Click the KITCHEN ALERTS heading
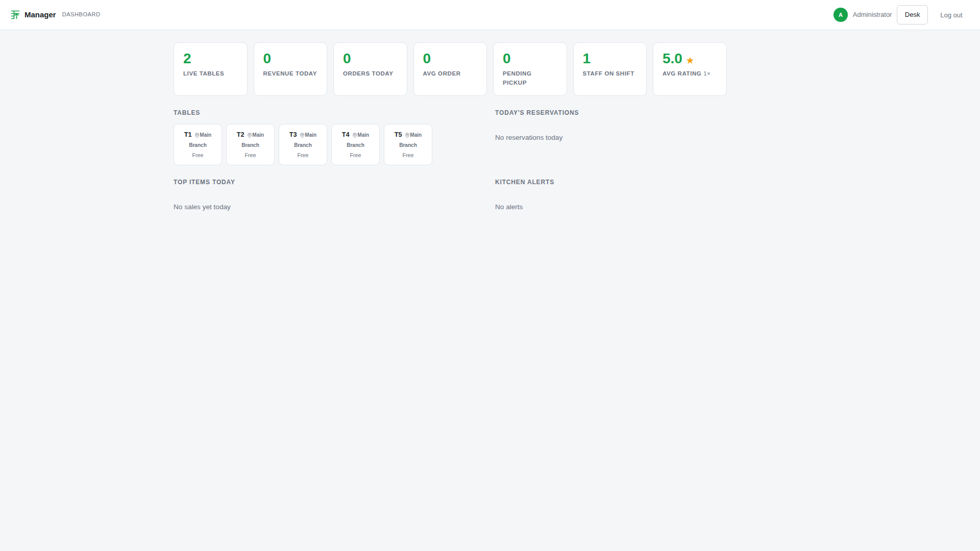The height and width of the screenshot is (551, 980). [x=525, y=182]
